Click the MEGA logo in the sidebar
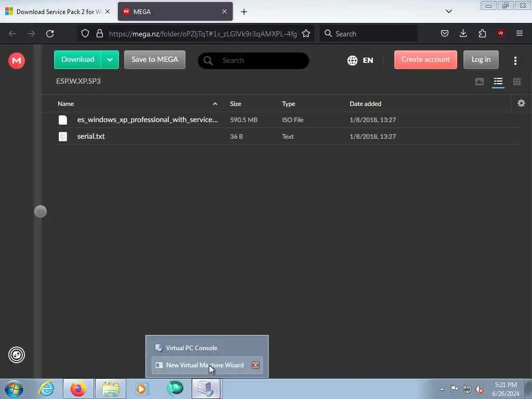Screen dimensions: 532x399 tap(16, 60)
